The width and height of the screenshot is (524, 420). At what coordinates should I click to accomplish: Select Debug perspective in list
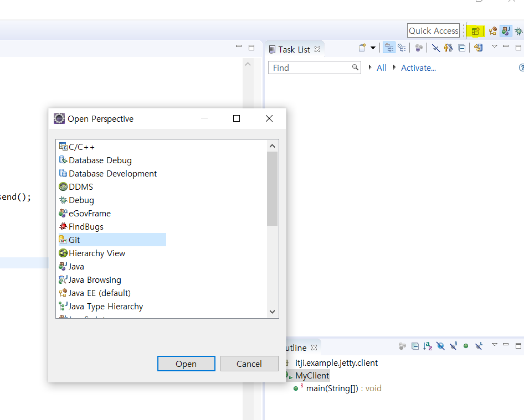(76, 200)
